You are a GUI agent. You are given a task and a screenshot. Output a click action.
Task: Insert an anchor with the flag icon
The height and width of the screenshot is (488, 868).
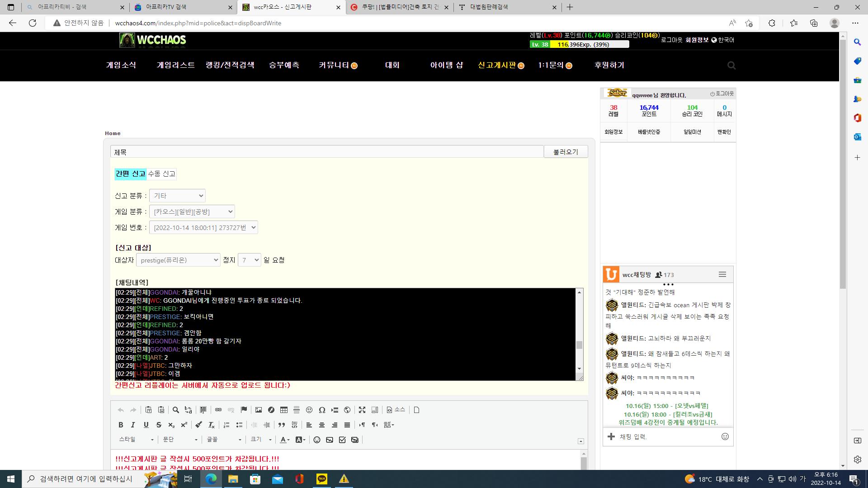click(244, 410)
